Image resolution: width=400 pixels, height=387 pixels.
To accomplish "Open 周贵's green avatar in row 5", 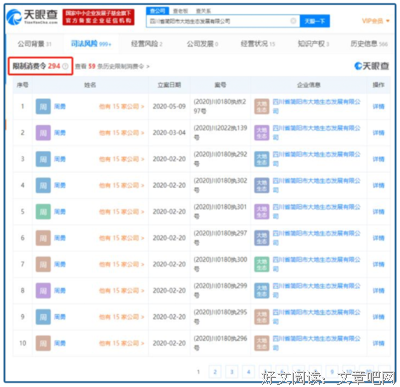I will 43,212.
